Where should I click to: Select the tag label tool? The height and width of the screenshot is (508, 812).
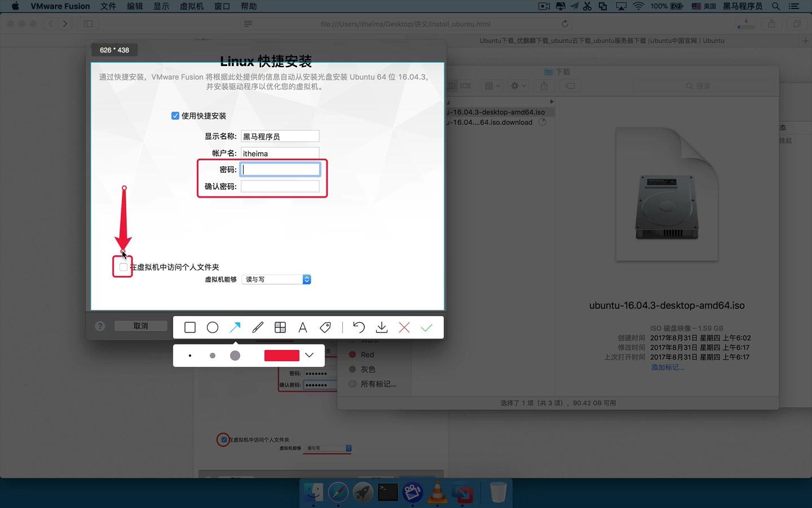(325, 327)
